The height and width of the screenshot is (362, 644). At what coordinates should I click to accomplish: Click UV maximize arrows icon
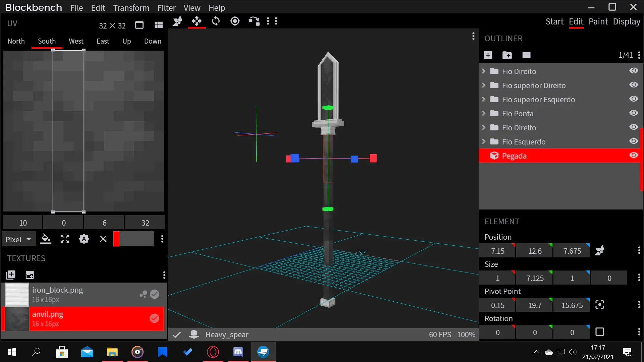(x=65, y=239)
